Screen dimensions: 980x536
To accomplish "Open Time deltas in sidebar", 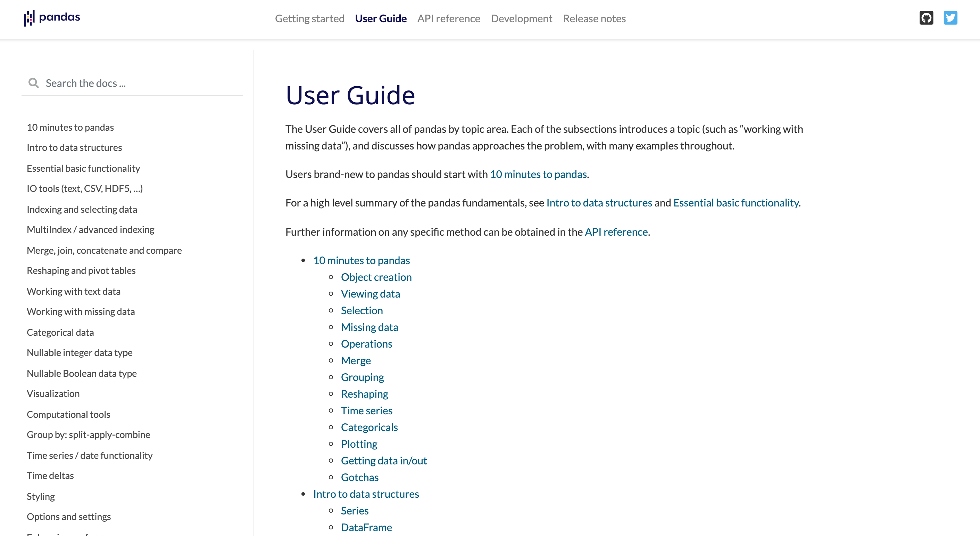I will tap(50, 476).
